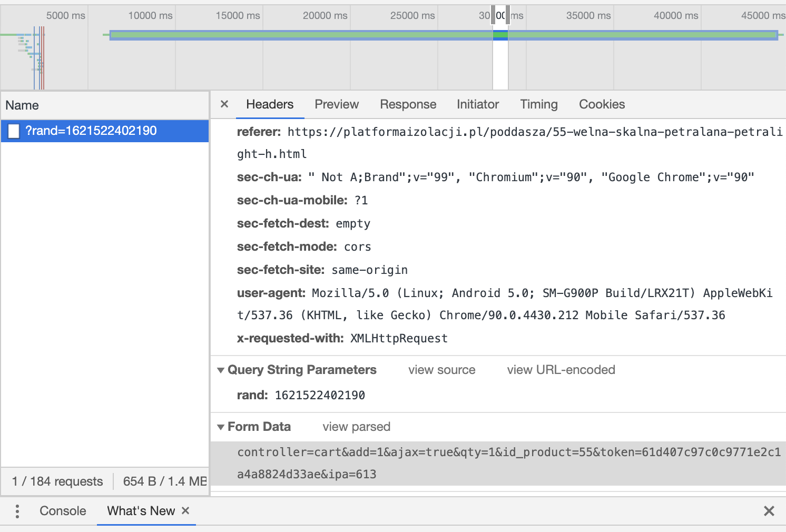The height and width of the screenshot is (532, 786).
Task: Open the Initiator tab
Action: tap(478, 104)
